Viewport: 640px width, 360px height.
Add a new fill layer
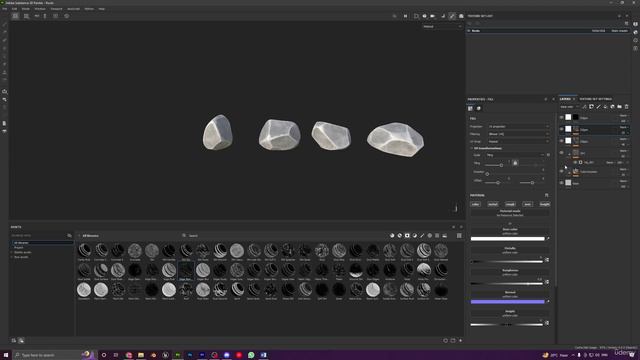click(605, 107)
